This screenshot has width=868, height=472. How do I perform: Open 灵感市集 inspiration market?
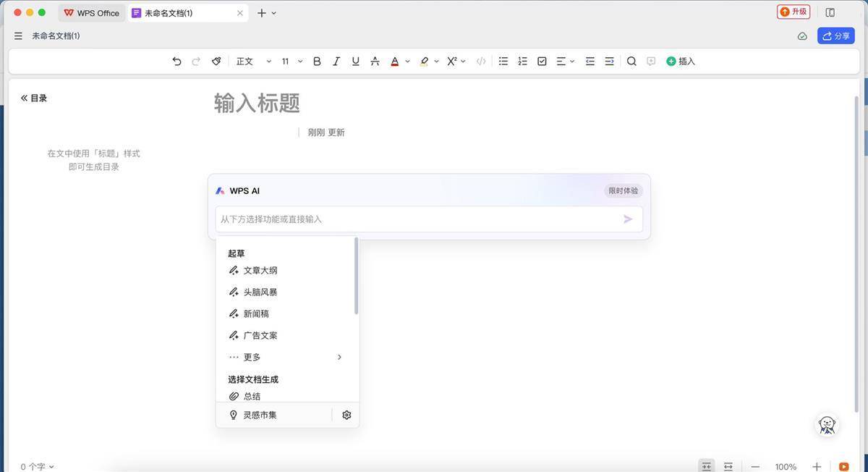253,415
